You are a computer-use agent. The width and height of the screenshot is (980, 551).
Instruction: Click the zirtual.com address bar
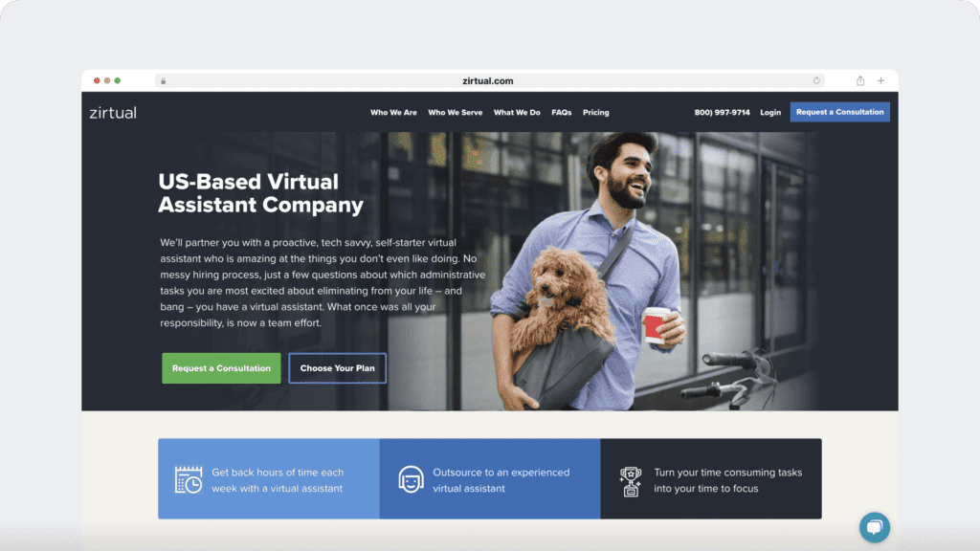point(490,80)
